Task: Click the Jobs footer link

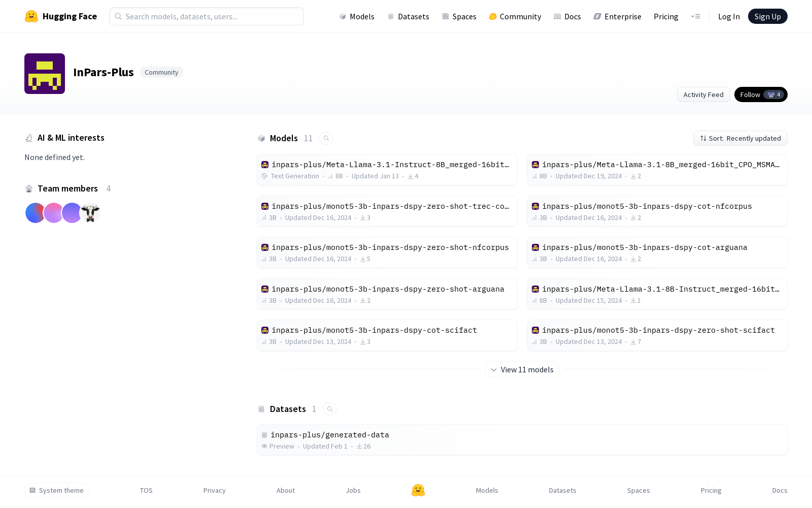Action: pyautogui.click(x=353, y=490)
